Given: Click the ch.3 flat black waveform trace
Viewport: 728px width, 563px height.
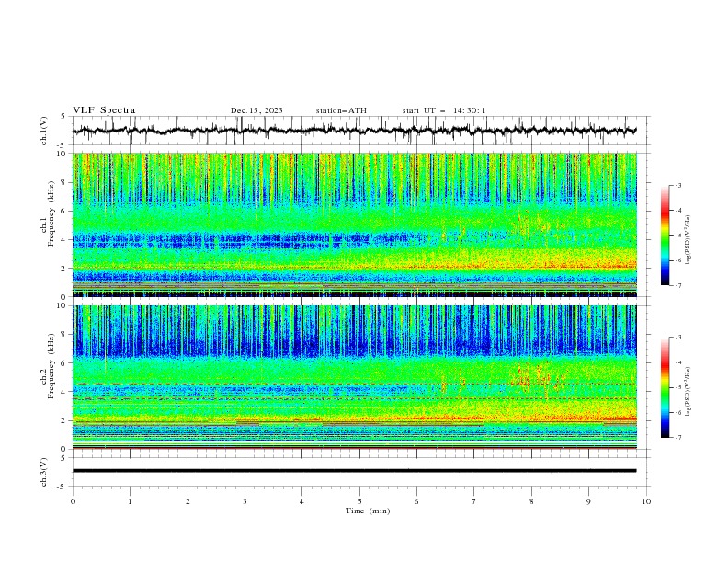Looking at the screenshot, I should [354, 471].
